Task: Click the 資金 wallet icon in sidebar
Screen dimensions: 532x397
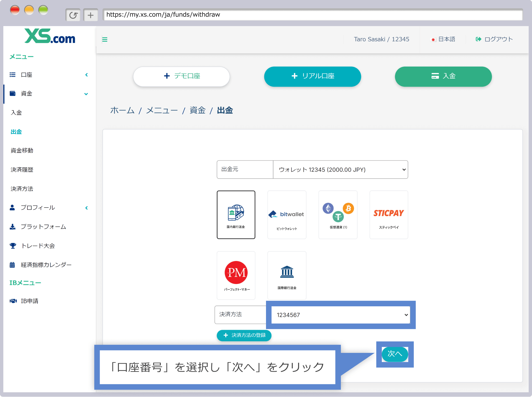Action: tap(12, 93)
